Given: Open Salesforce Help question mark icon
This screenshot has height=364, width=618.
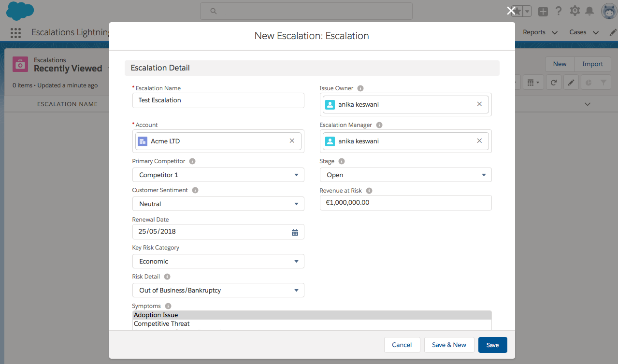Looking at the screenshot, I should click(x=559, y=11).
